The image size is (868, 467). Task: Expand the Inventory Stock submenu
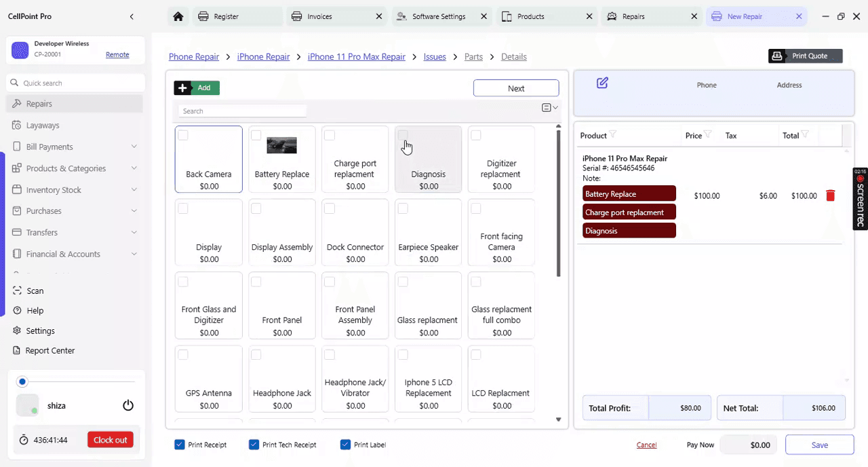[134, 190]
